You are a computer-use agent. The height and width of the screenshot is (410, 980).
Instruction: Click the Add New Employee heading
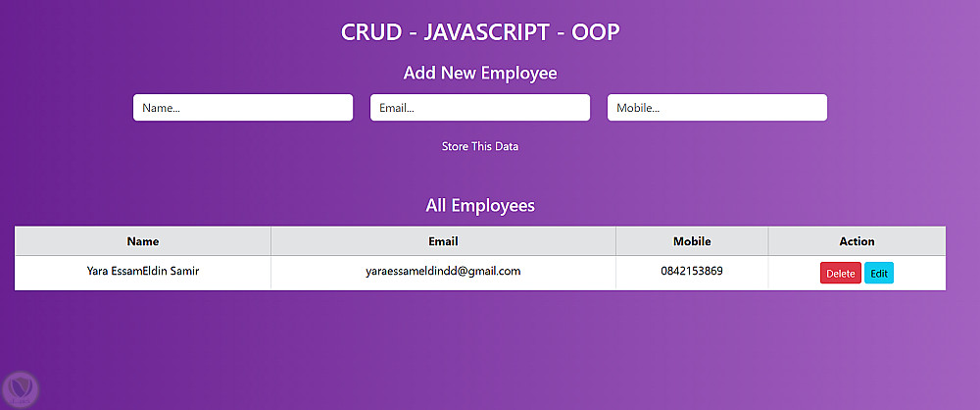pyautogui.click(x=480, y=73)
